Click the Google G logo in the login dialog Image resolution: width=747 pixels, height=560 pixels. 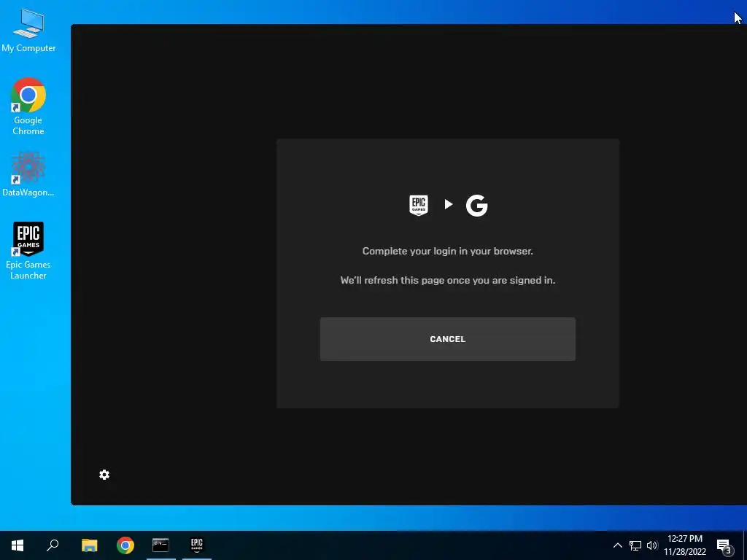[x=476, y=205]
